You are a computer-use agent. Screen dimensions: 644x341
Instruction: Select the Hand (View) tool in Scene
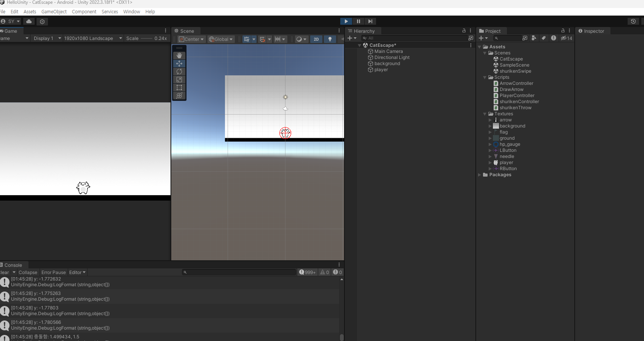click(x=179, y=56)
